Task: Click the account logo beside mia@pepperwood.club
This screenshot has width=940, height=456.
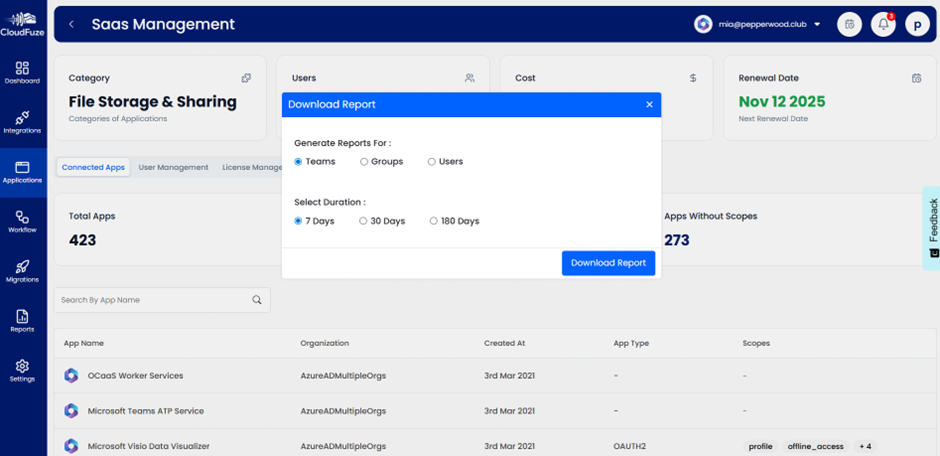Action: click(703, 25)
